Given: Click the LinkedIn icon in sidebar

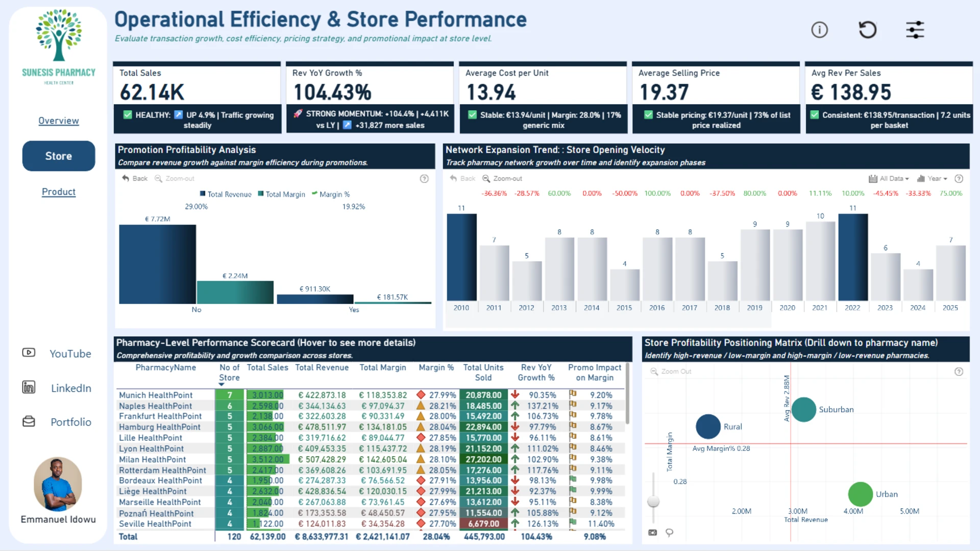Looking at the screenshot, I should [29, 387].
